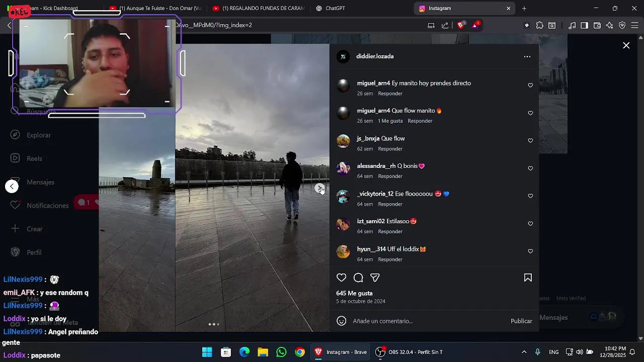Open the Brave hamburger main menu

point(635,26)
